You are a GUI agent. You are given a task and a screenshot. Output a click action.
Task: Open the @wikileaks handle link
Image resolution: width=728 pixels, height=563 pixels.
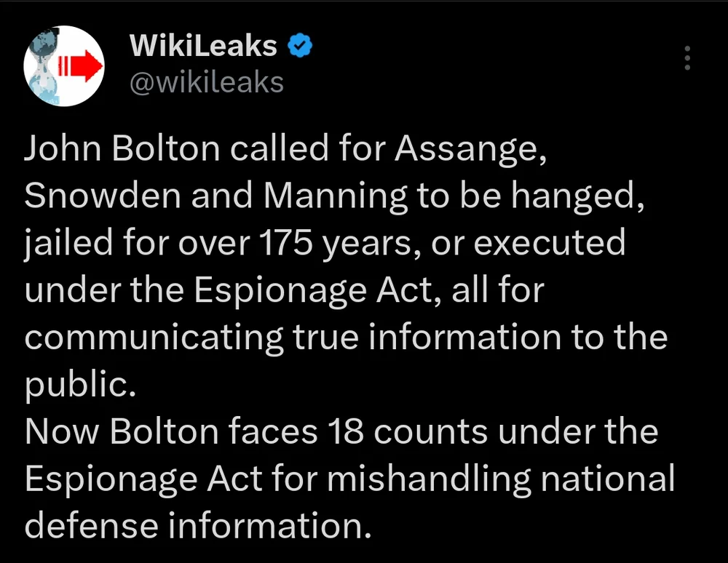click(x=206, y=82)
